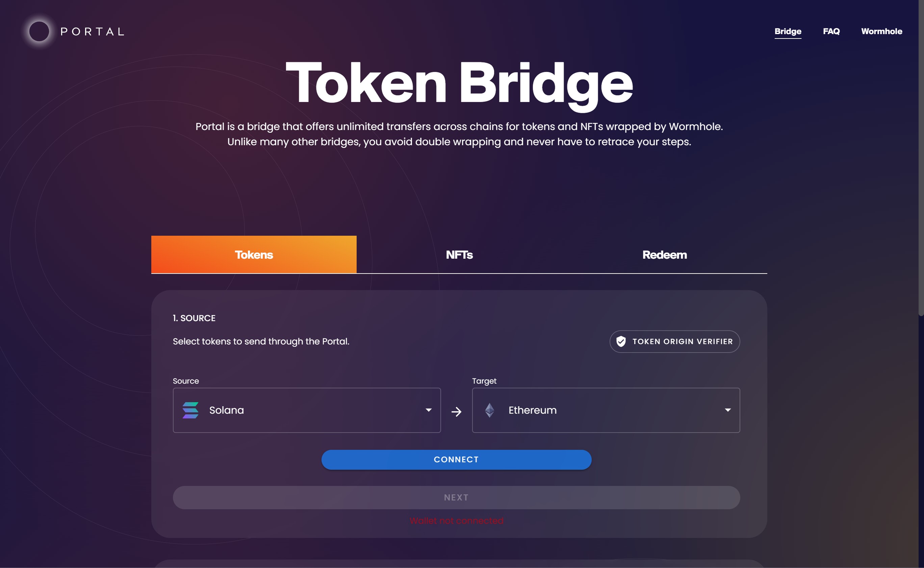Click the Ethereum chain icon

click(x=489, y=410)
